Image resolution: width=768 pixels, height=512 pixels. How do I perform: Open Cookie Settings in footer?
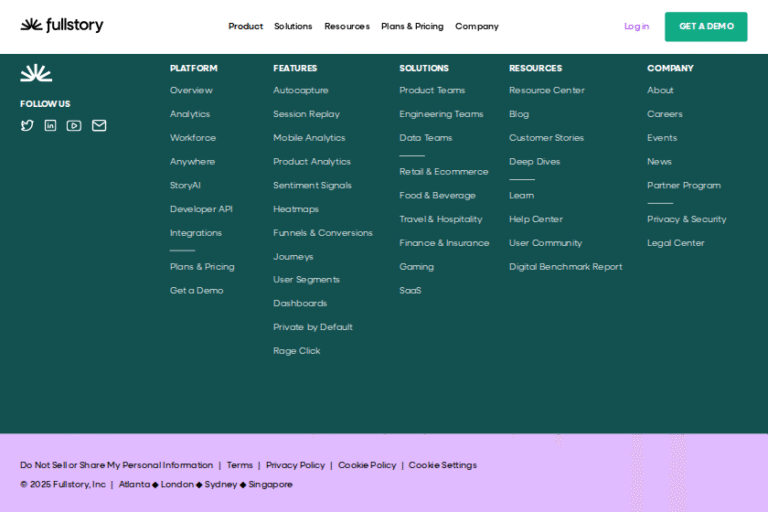tap(442, 466)
